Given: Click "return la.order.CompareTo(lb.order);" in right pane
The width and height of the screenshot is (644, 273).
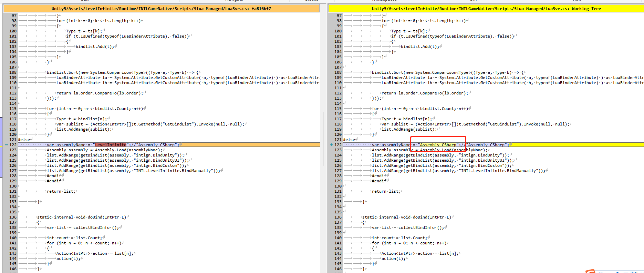Looking at the screenshot, I should tap(424, 93).
